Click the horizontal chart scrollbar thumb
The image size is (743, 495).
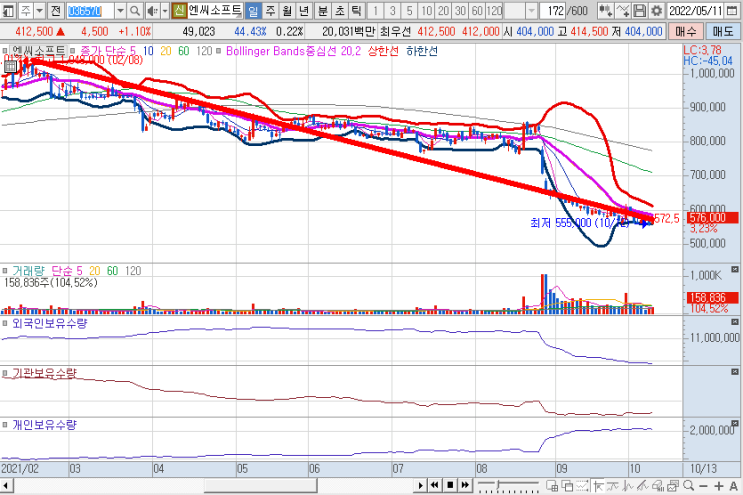tap(261, 486)
